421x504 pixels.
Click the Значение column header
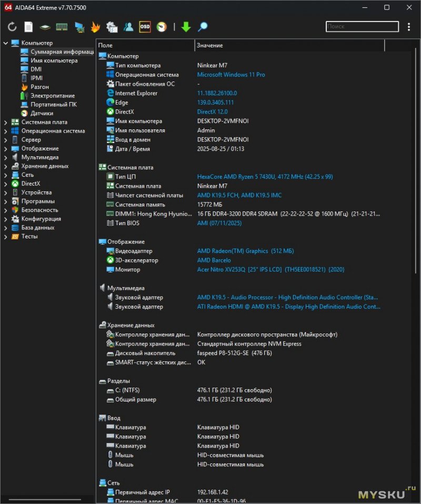click(289, 45)
